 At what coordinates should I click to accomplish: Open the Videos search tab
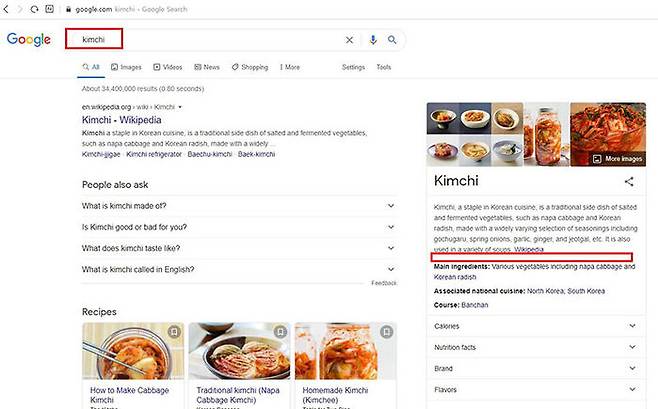[x=168, y=67]
